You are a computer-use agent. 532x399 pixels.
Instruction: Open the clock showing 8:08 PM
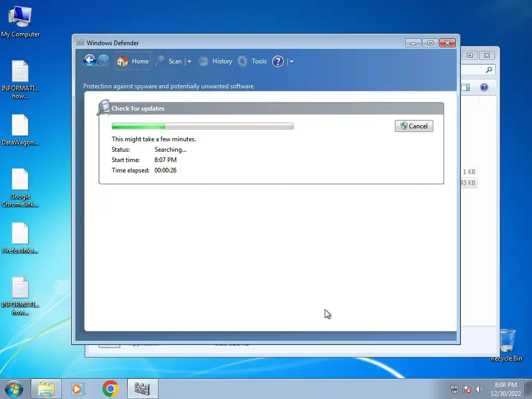click(x=506, y=389)
